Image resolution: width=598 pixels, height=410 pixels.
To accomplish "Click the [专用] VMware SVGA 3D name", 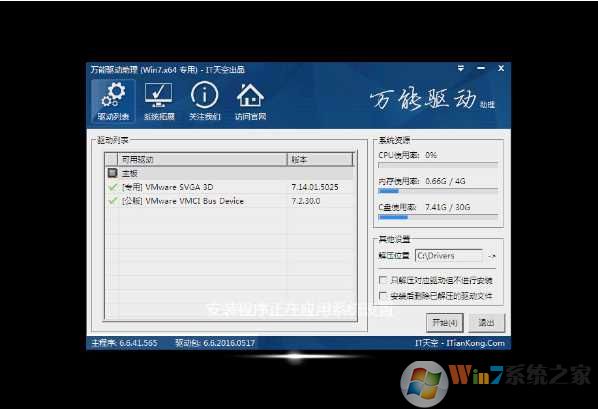I will click(x=167, y=187).
